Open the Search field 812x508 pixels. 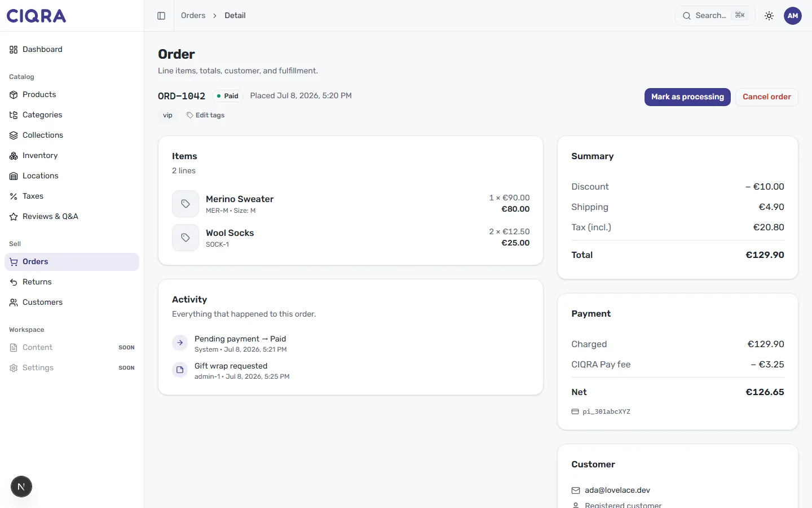pyautogui.click(x=715, y=16)
